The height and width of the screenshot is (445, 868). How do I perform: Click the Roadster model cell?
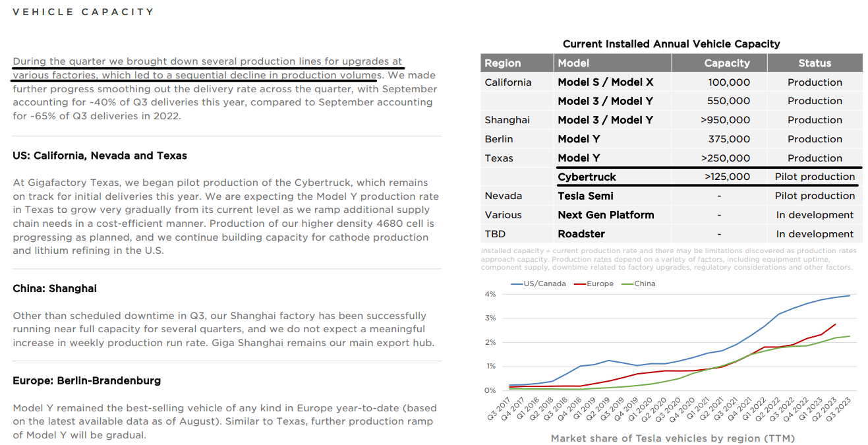coord(581,234)
